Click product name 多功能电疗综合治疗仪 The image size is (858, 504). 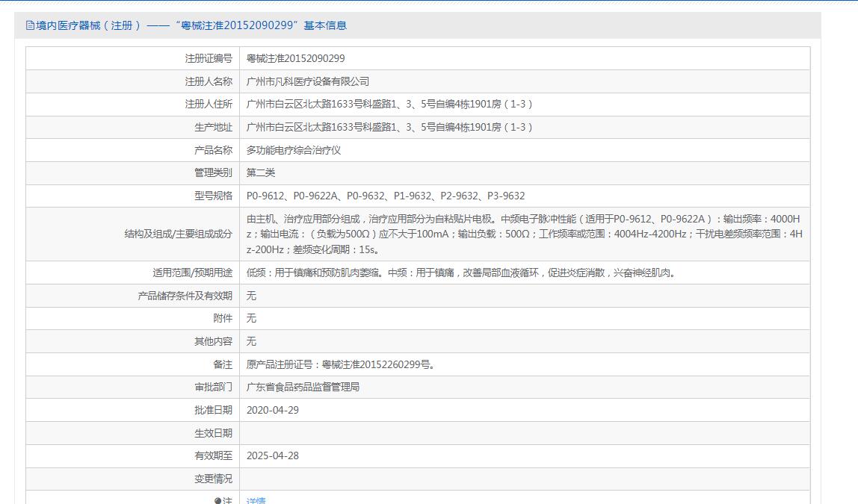(x=293, y=150)
